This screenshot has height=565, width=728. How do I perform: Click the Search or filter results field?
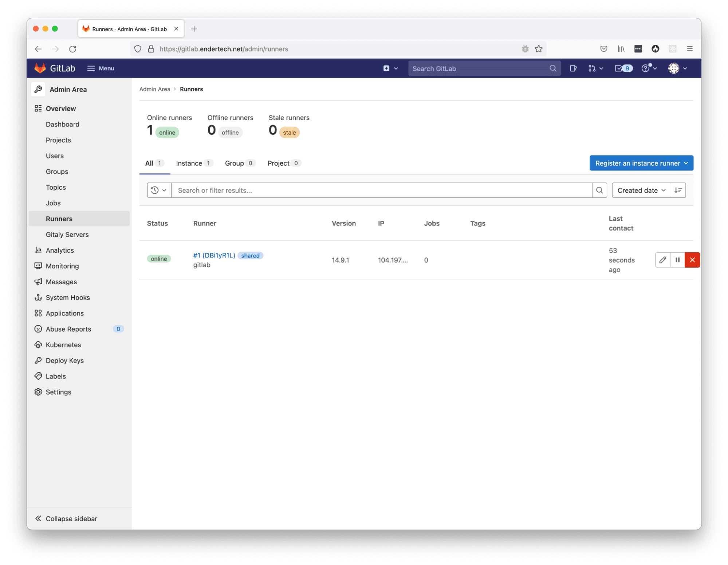click(x=381, y=190)
